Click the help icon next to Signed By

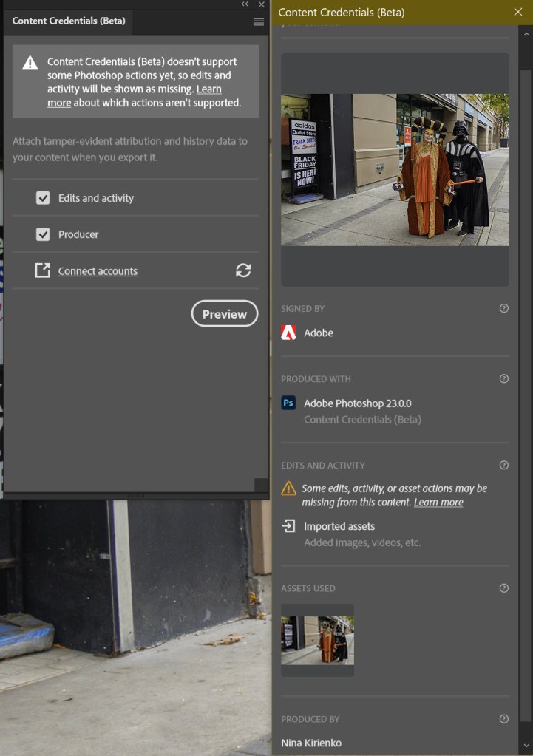point(504,308)
